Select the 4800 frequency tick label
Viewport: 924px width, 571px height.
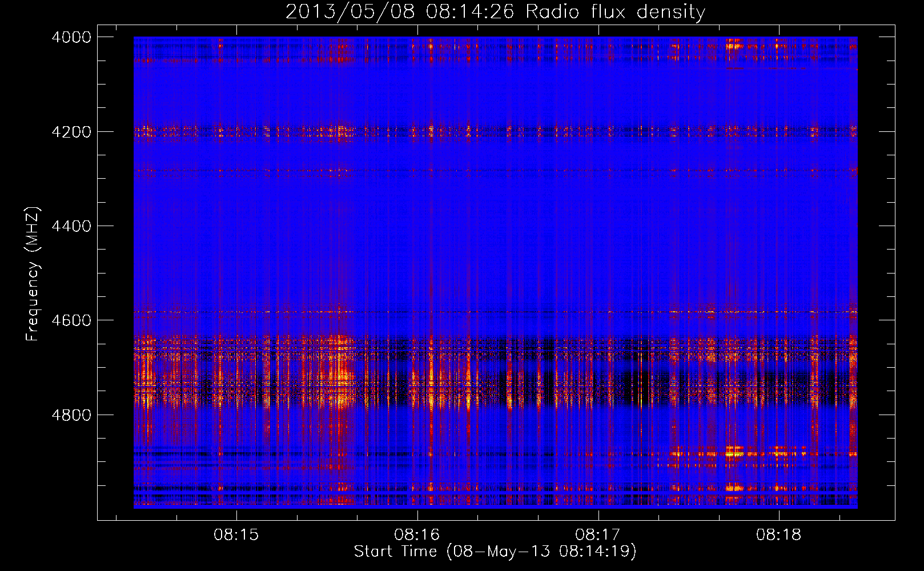pos(71,415)
